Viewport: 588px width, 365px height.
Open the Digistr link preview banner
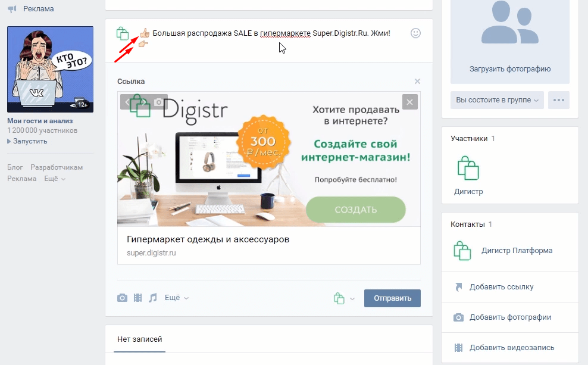[269, 159]
